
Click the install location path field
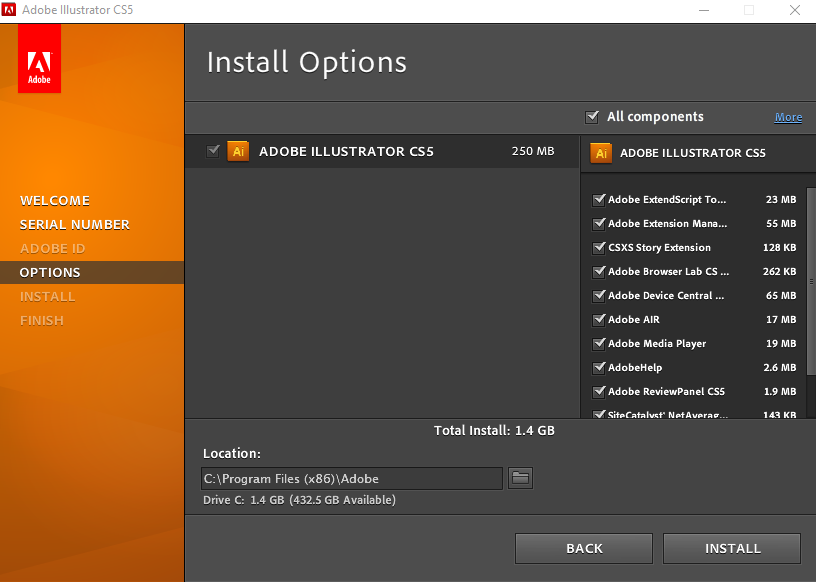tap(352, 478)
